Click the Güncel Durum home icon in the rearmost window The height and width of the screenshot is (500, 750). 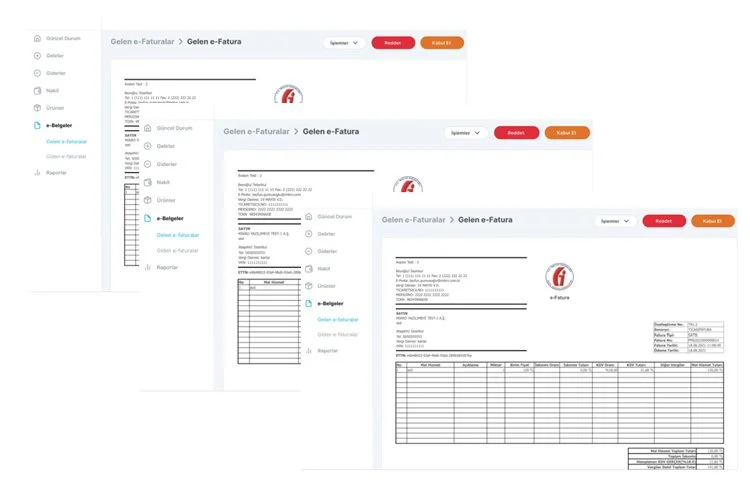pos(37,39)
